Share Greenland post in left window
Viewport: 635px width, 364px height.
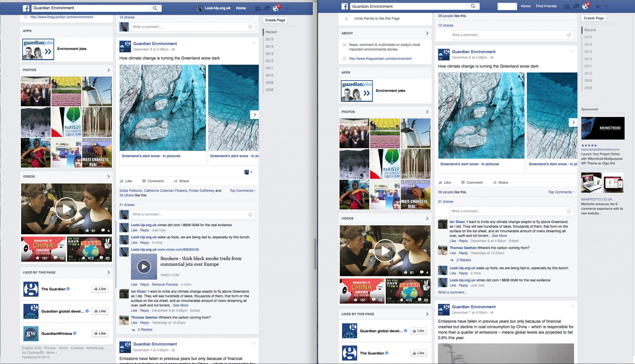pyautogui.click(x=181, y=181)
